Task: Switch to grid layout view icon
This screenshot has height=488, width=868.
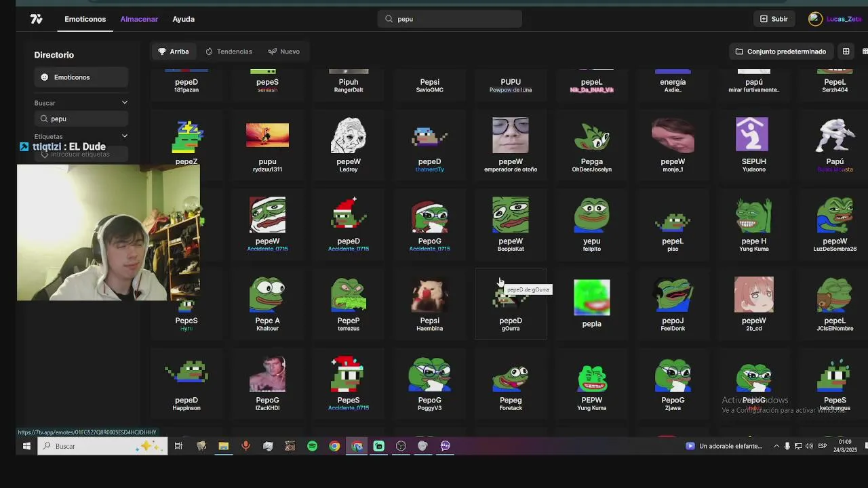Action: (846, 52)
